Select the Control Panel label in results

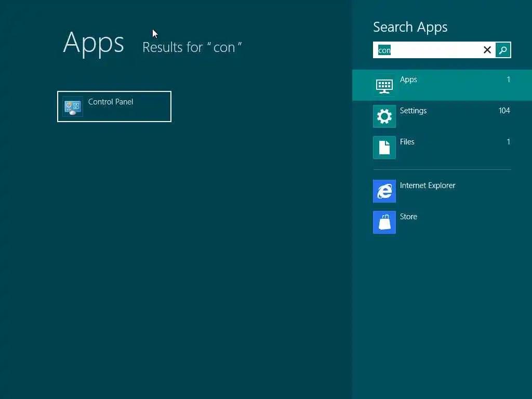coord(111,102)
